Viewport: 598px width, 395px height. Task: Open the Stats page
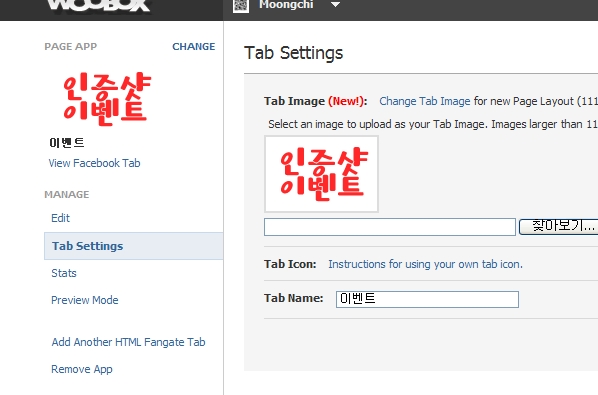pos(64,273)
